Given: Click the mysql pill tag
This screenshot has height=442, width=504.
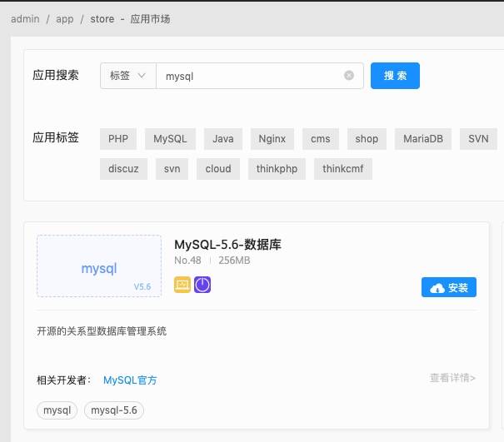Looking at the screenshot, I should (x=57, y=410).
